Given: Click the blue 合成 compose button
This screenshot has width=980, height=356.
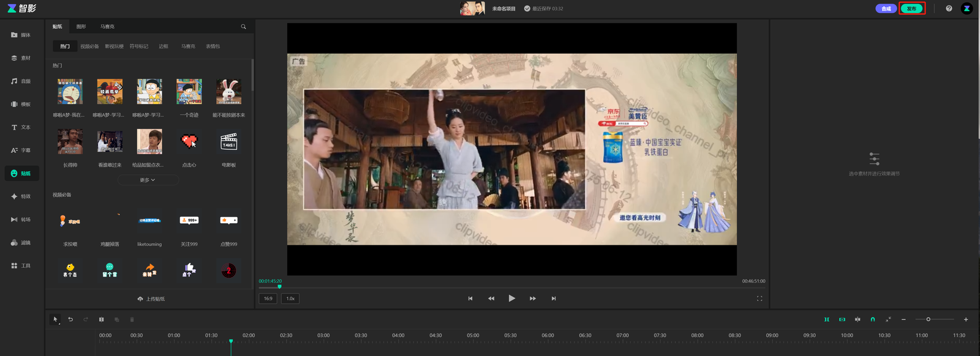Looking at the screenshot, I should pos(886,9).
